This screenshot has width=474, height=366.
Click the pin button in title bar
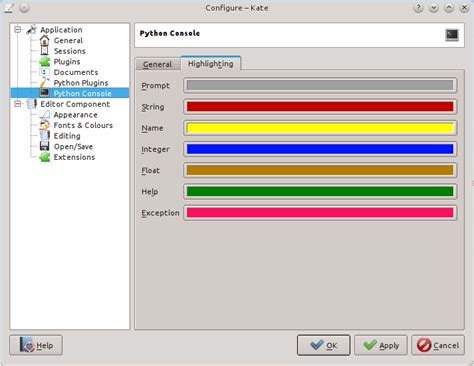point(24,8)
